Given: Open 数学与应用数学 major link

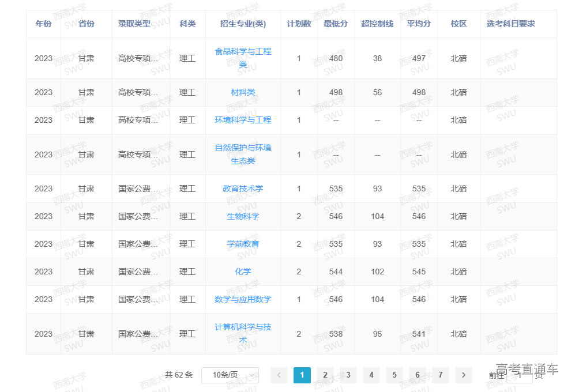Looking at the screenshot, I should [x=243, y=299].
